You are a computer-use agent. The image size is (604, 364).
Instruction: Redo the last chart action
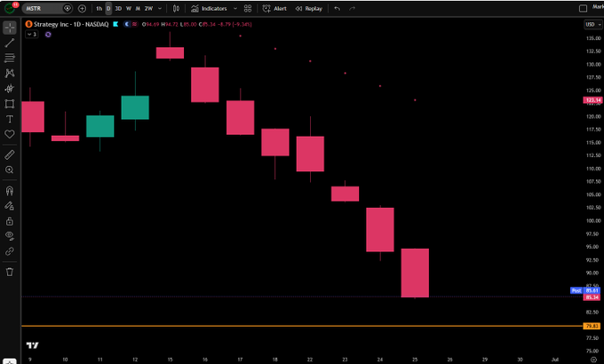click(x=352, y=9)
